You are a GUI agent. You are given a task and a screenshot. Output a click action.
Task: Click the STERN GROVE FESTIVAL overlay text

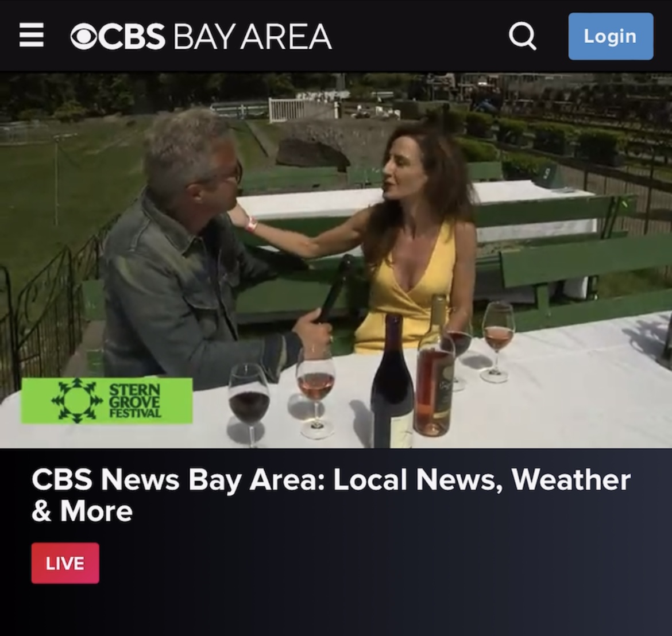tap(135, 401)
